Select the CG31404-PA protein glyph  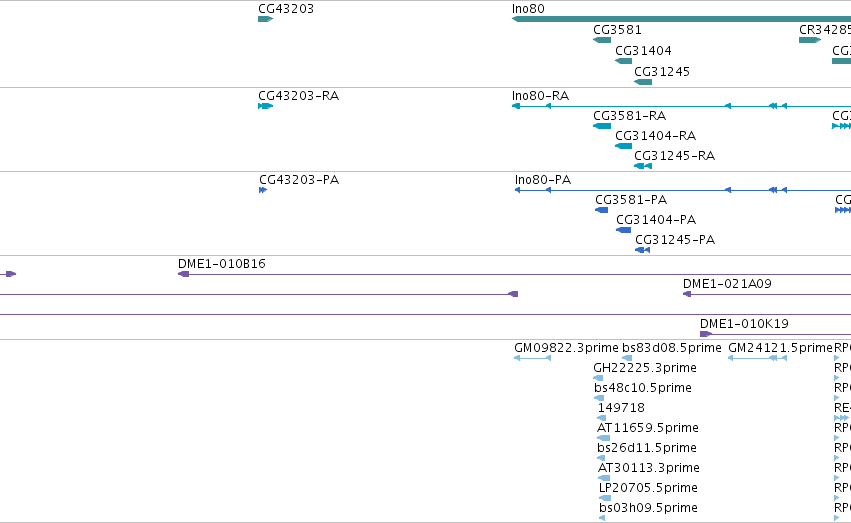(623, 230)
